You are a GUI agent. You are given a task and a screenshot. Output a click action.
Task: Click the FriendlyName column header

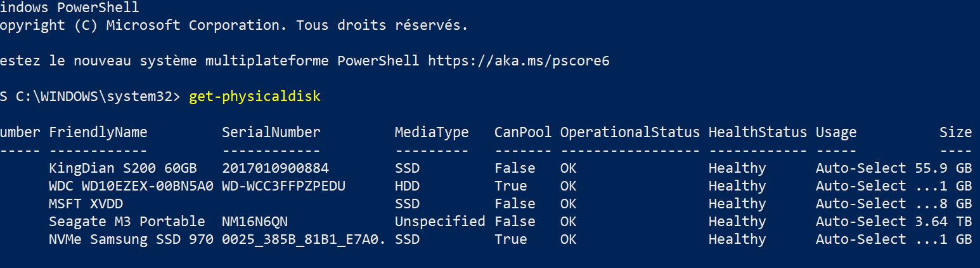(98, 132)
